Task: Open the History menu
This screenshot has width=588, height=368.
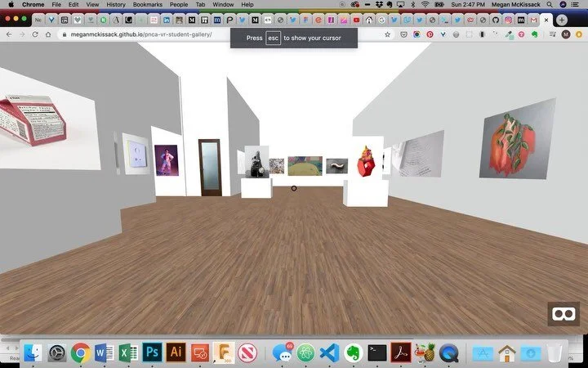Action: pyautogui.click(x=115, y=5)
